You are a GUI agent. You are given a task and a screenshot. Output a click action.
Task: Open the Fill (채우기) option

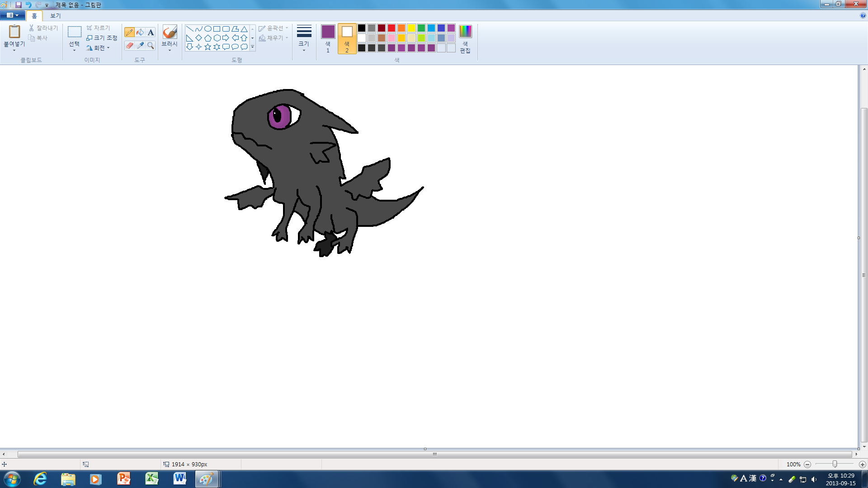[x=274, y=38]
